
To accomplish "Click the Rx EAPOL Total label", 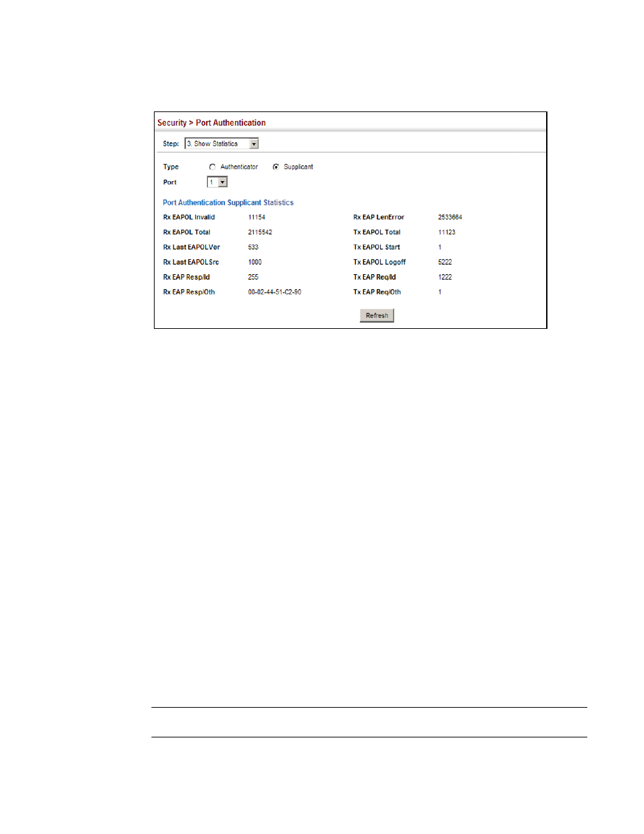I will (x=187, y=232).
